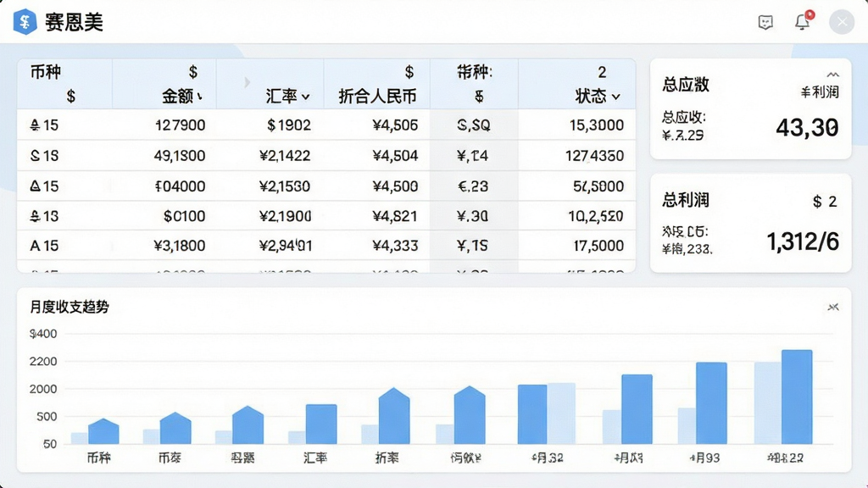Select the 17,5000 status cell

[x=598, y=246]
